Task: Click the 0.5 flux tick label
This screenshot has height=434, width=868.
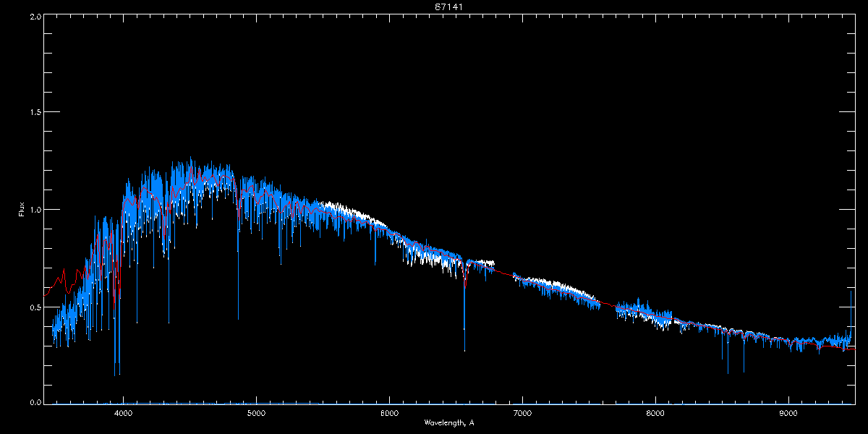Action: (35, 307)
